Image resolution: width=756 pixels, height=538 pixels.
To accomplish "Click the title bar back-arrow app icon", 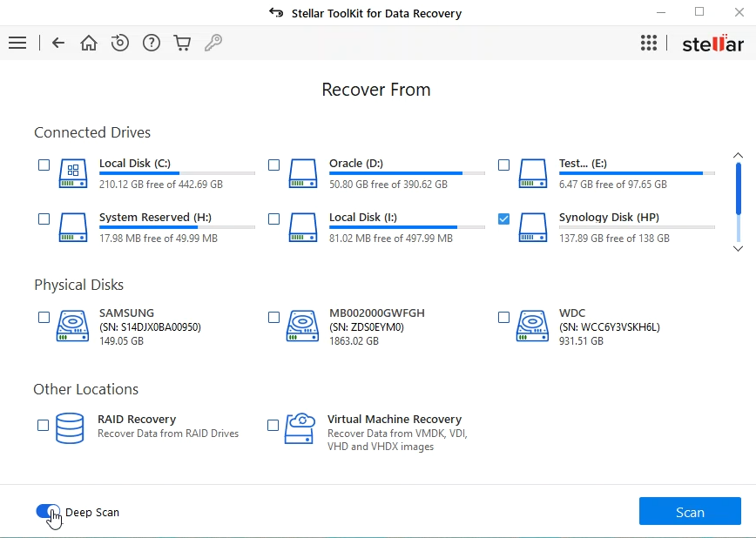I will click(x=276, y=12).
